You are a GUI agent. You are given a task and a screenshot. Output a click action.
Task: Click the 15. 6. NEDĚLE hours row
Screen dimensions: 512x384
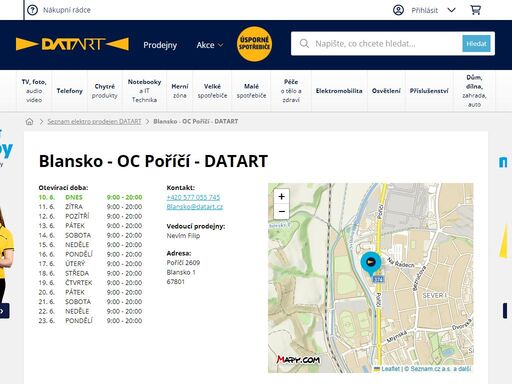pyautogui.click(x=90, y=245)
